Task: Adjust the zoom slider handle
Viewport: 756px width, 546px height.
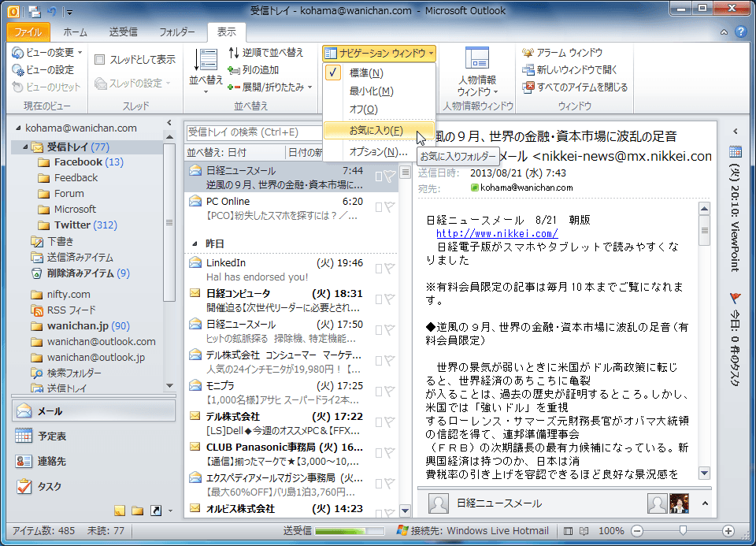Action: pos(683,530)
